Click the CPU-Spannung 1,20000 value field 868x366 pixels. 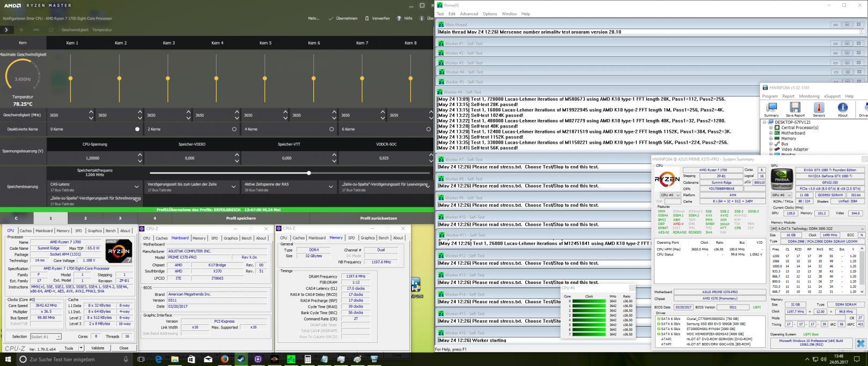(x=92, y=158)
